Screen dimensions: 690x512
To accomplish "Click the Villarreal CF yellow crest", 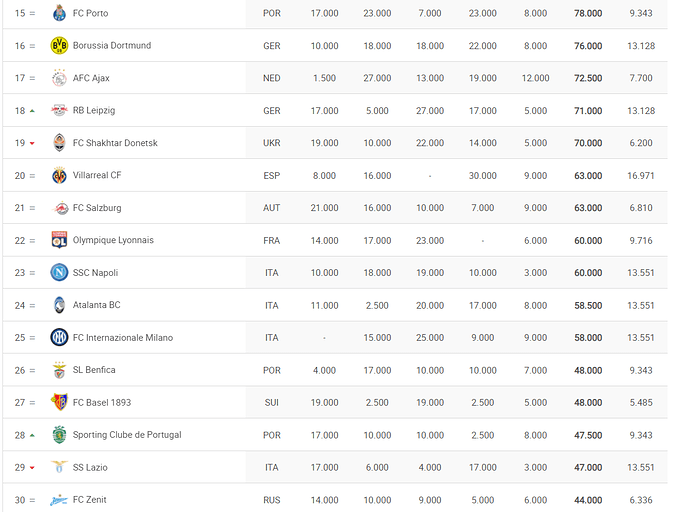I will (59, 176).
